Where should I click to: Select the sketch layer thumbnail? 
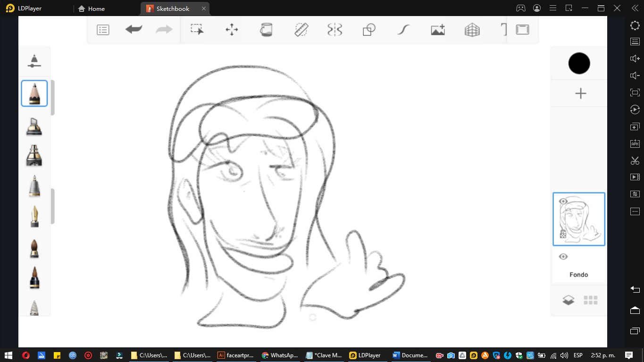click(x=579, y=219)
